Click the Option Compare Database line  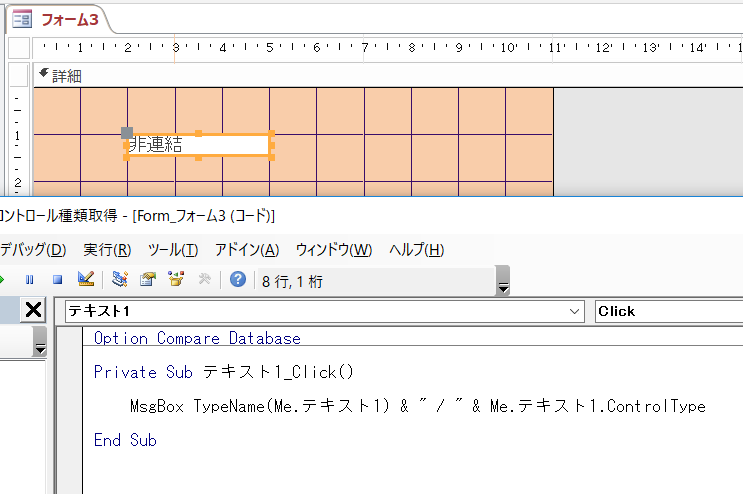[197, 338]
